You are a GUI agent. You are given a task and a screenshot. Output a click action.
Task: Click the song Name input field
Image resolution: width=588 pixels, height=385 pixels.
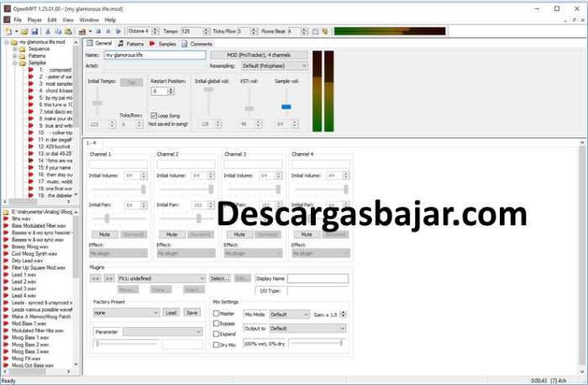pyautogui.click(x=155, y=55)
